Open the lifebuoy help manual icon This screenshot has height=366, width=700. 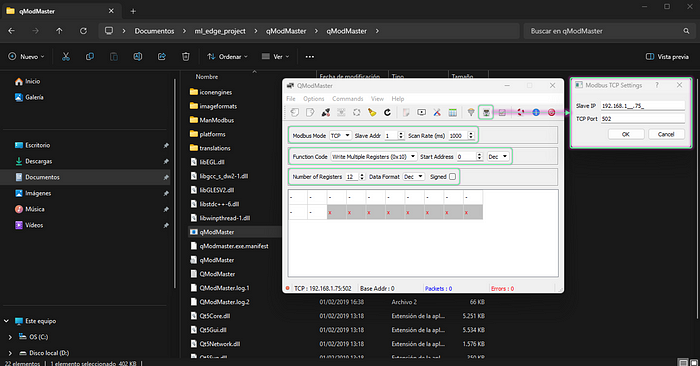click(x=521, y=112)
